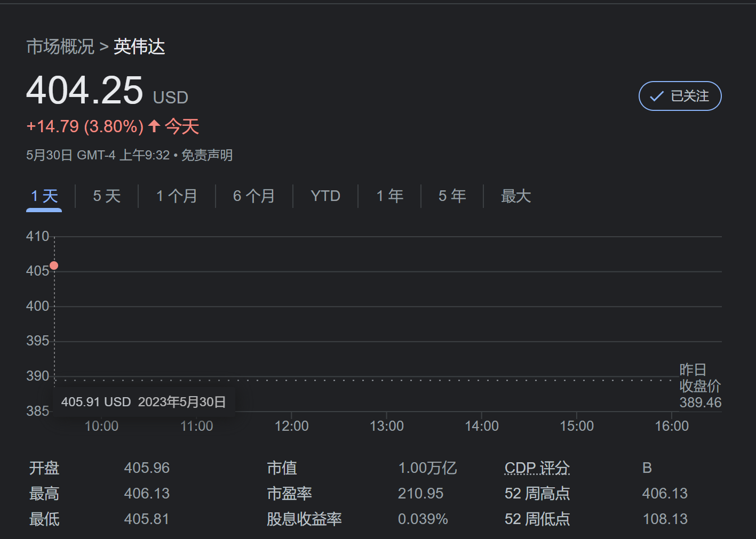Select the 1 天 tab
The width and height of the screenshot is (756, 539).
(44, 196)
